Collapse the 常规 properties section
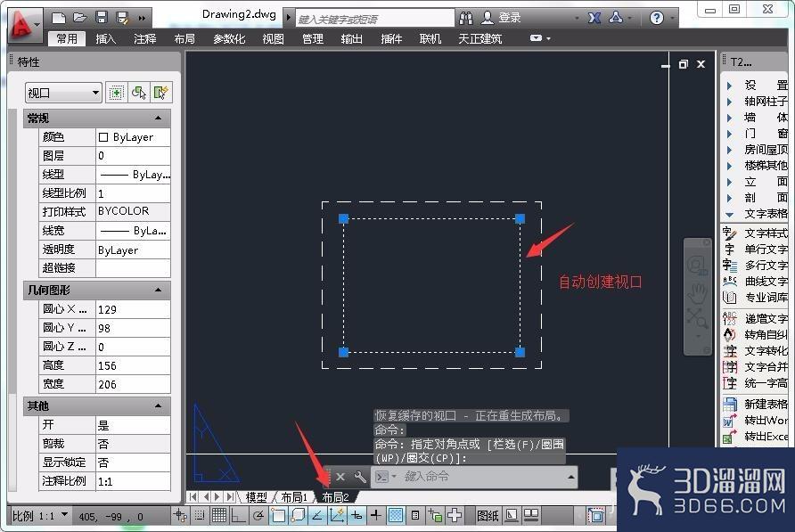Viewport: 795px width, 532px height. (x=158, y=119)
